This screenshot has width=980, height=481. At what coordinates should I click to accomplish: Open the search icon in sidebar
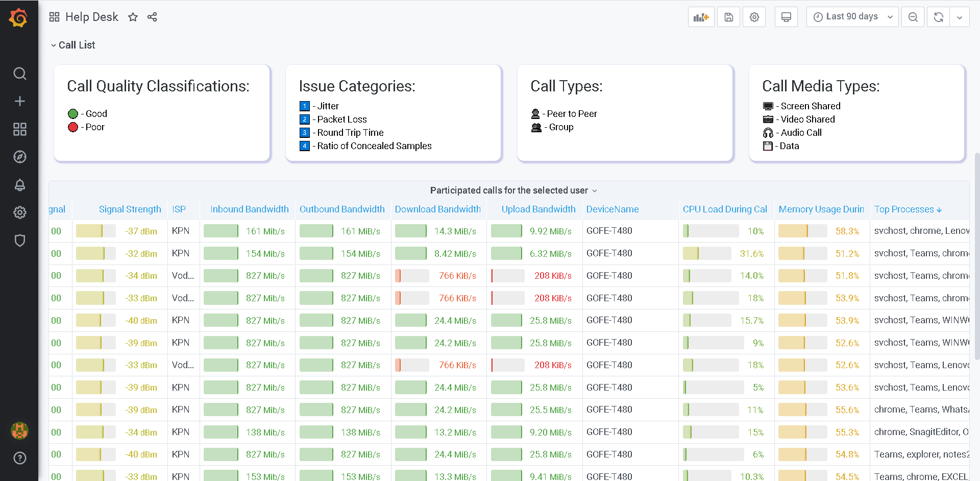19,74
